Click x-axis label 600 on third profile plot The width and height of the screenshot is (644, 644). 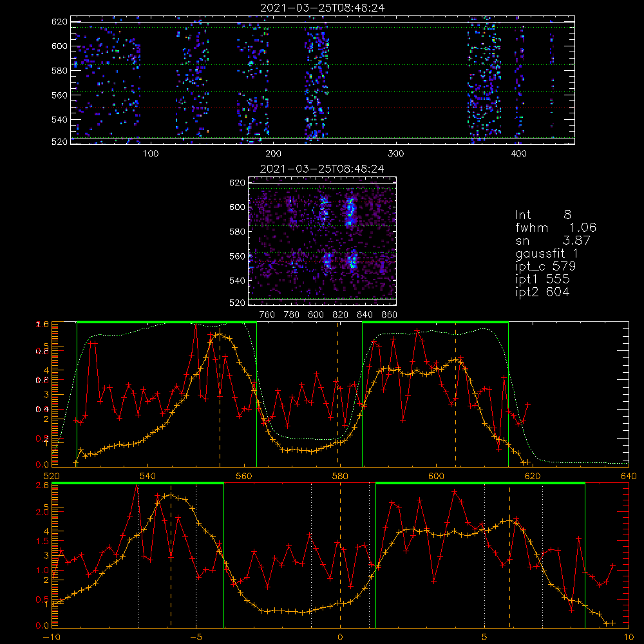(436, 476)
